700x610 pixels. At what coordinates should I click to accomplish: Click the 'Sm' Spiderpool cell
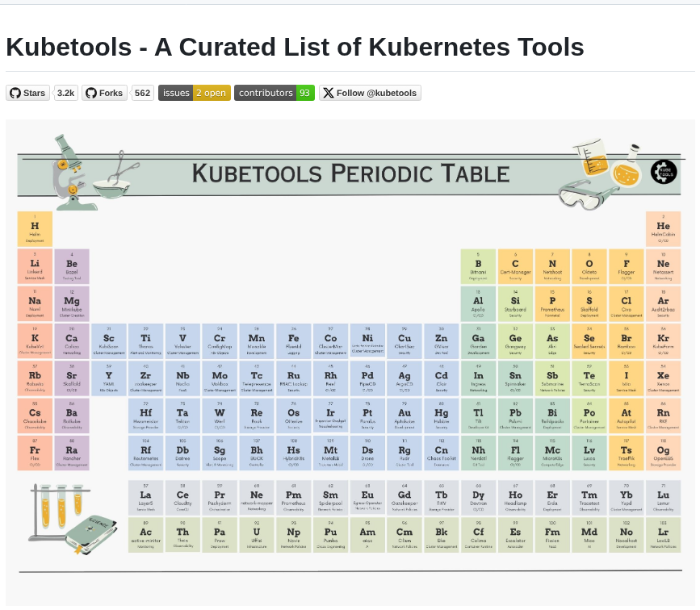pyautogui.click(x=331, y=498)
